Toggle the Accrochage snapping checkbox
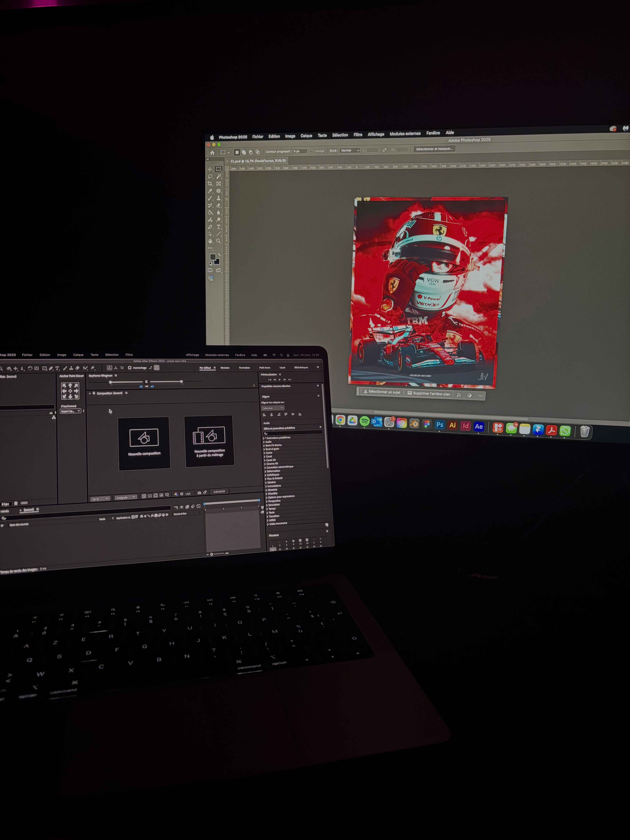 pyautogui.click(x=130, y=368)
